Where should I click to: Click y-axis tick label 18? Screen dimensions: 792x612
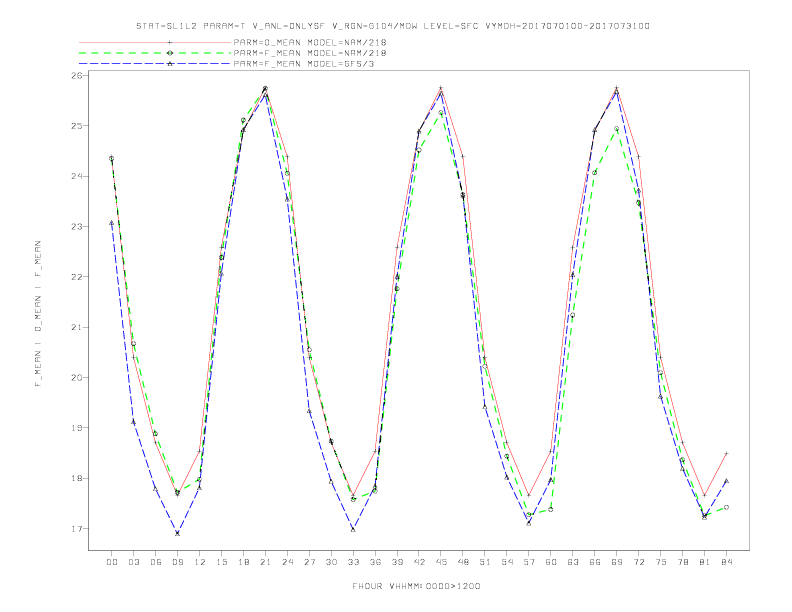(77, 478)
